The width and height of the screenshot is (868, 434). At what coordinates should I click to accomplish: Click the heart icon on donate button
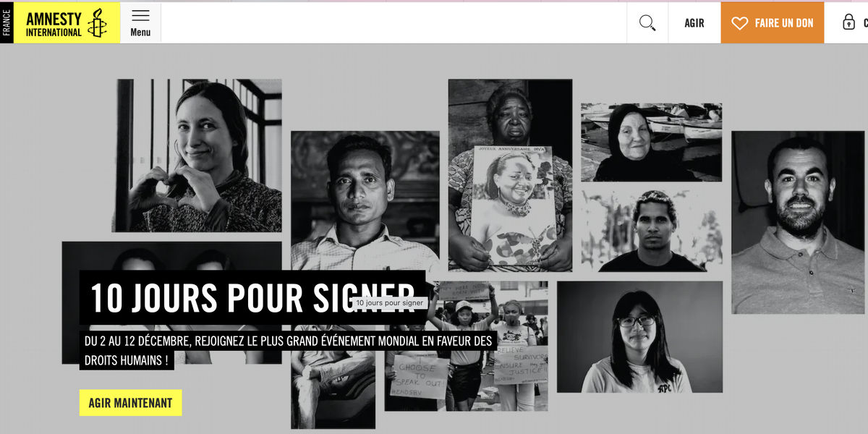pos(739,23)
